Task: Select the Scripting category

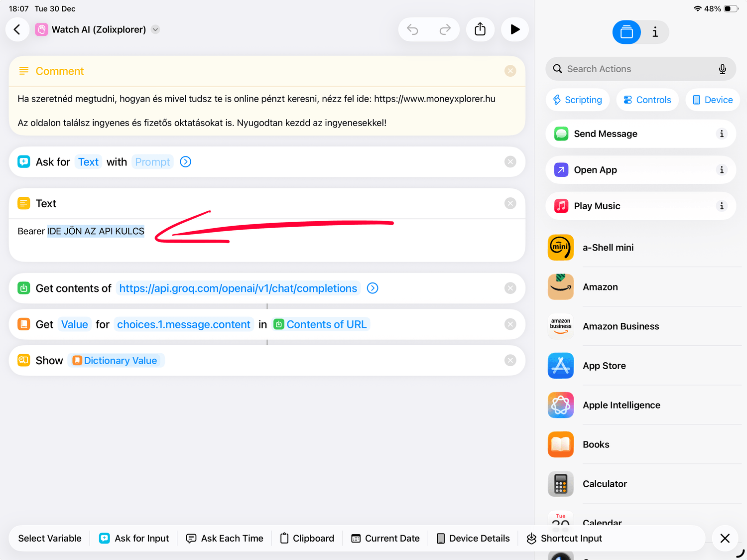Action: point(578,100)
